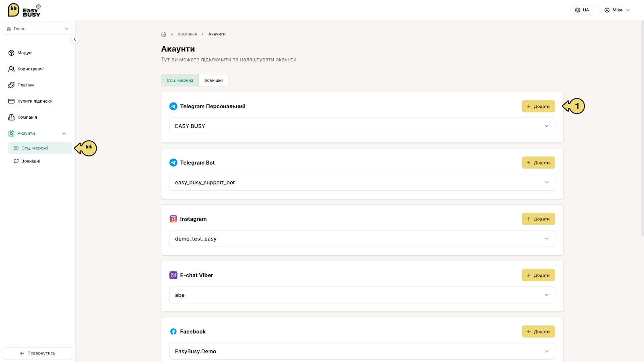Viewport: 644px width, 362px height.
Task: Click Повернутись back button
Action: tap(37, 353)
